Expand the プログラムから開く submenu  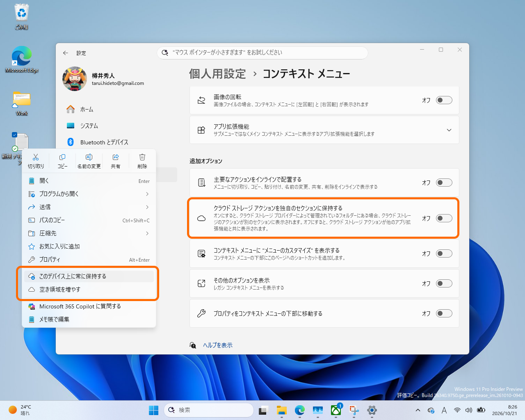click(89, 194)
